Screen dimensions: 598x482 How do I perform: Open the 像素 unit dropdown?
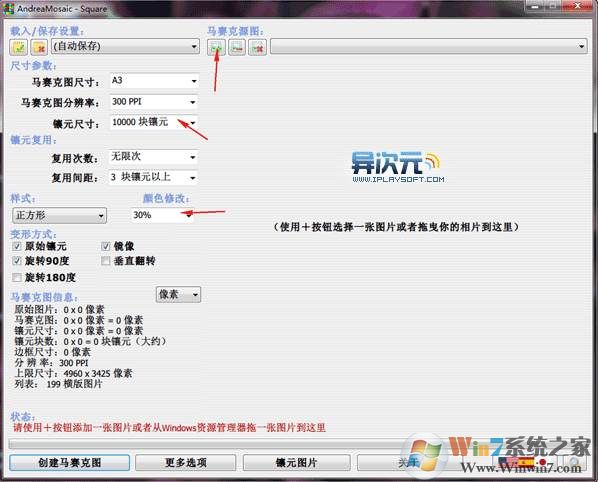click(178, 294)
